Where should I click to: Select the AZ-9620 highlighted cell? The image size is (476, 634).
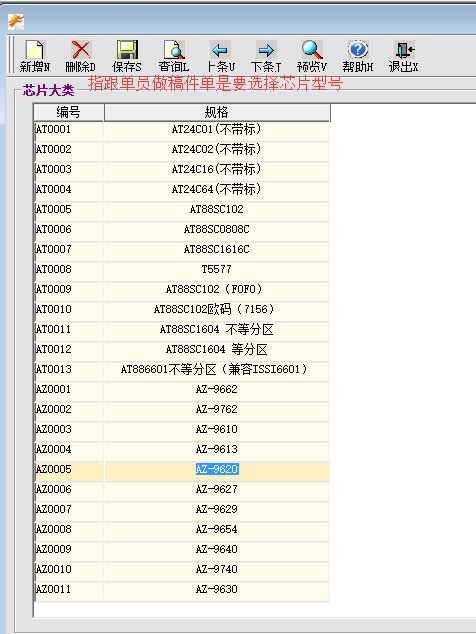pos(217,469)
